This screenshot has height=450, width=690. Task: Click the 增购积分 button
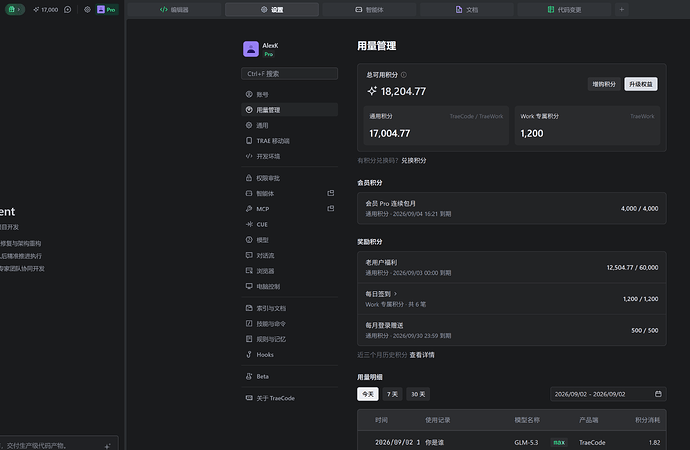point(604,84)
